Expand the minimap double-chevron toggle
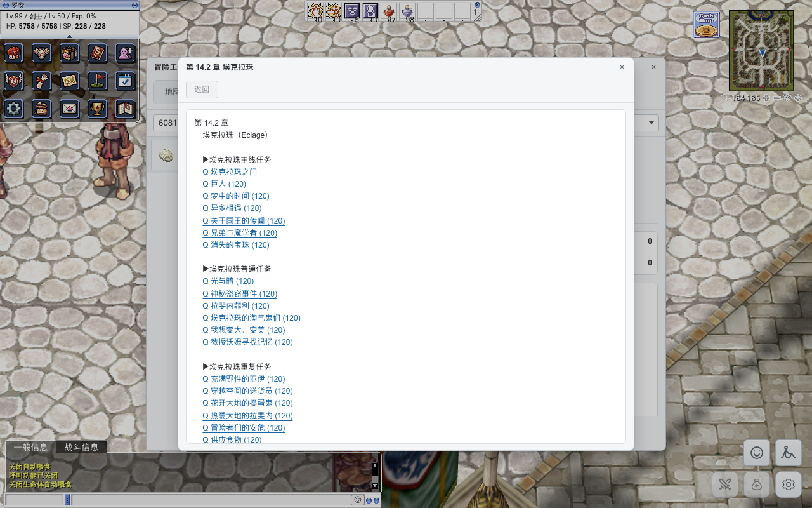The width and height of the screenshot is (812, 508). pyautogui.click(x=787, y=98)
